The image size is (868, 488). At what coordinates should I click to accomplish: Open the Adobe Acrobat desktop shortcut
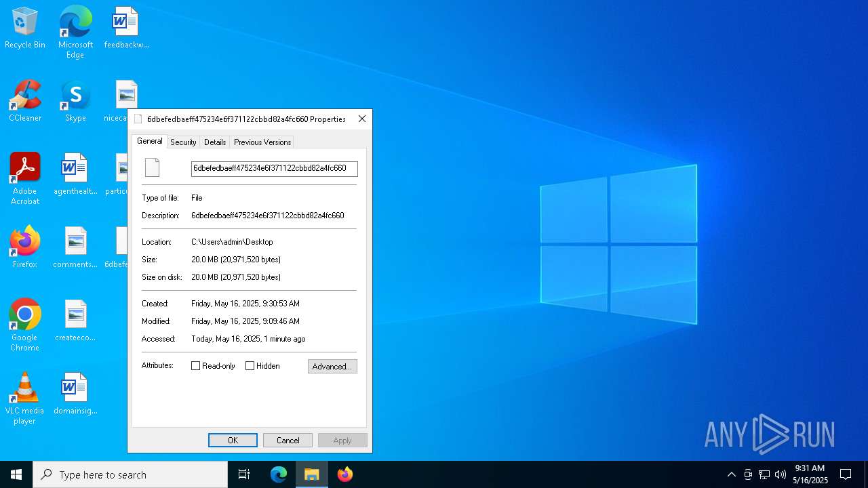coord(25,179)
